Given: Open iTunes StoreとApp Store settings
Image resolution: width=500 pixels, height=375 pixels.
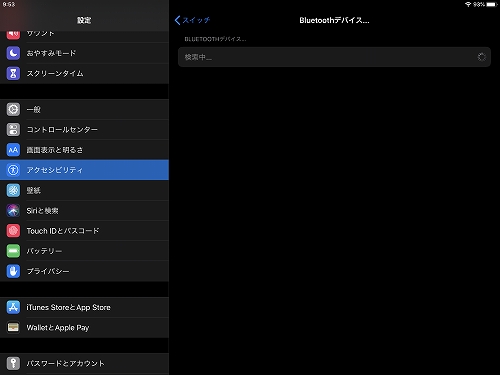Looking at the screenshot, I should [84, 307].
